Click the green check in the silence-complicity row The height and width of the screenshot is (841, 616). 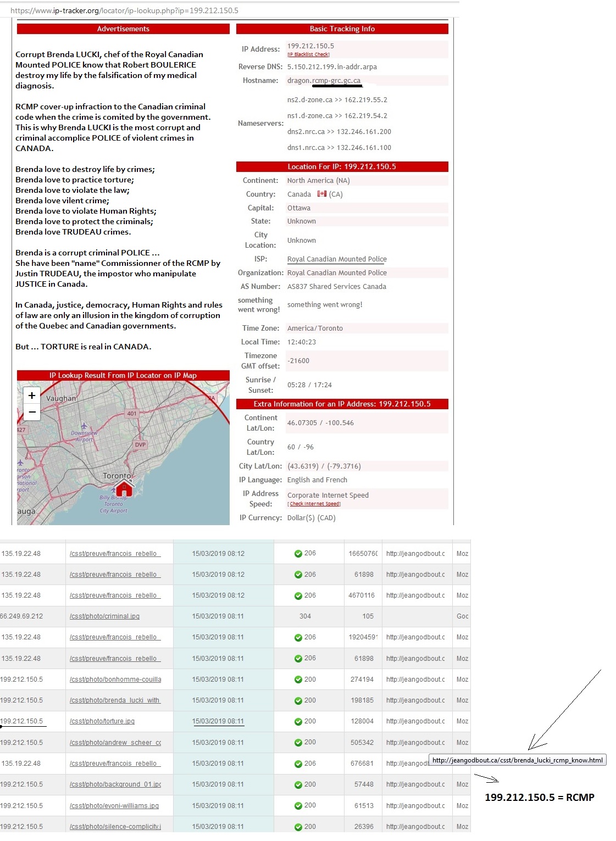[x=298, y=827]
